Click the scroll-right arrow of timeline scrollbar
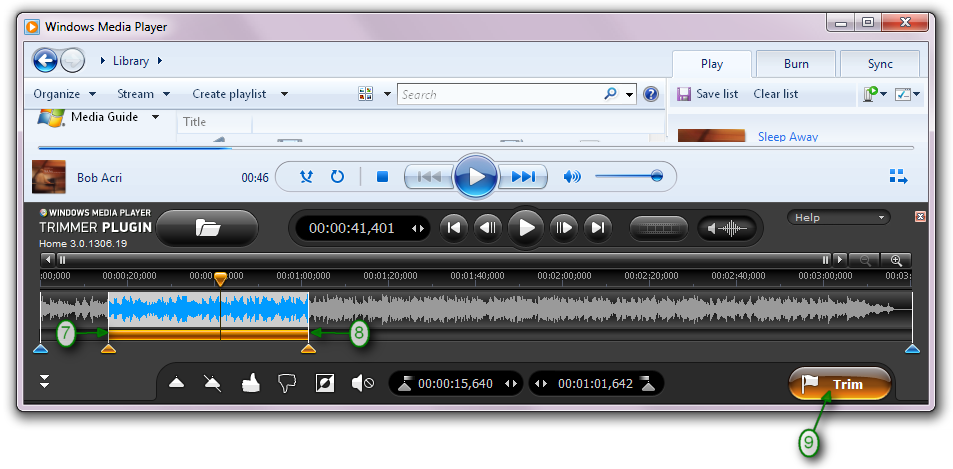The width and height of the screenshot is (953, 469). [840, 260]
